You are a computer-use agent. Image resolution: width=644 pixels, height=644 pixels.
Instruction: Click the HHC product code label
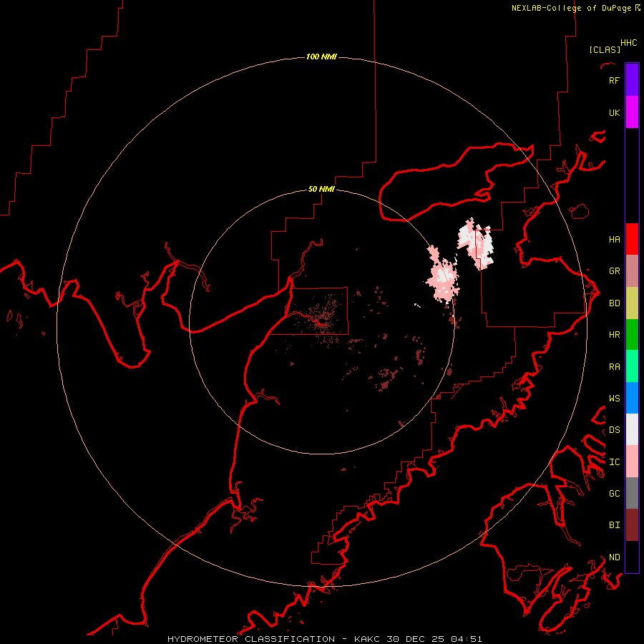628,42
